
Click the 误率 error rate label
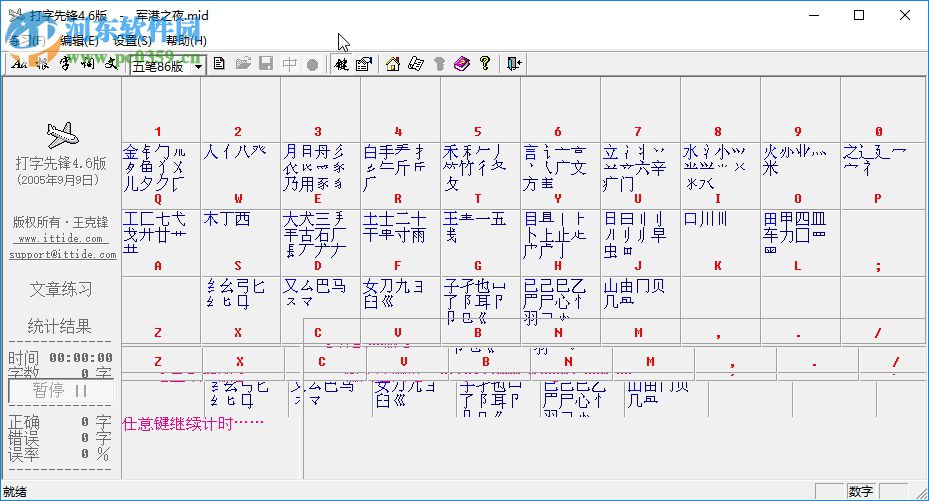point(24,454)
